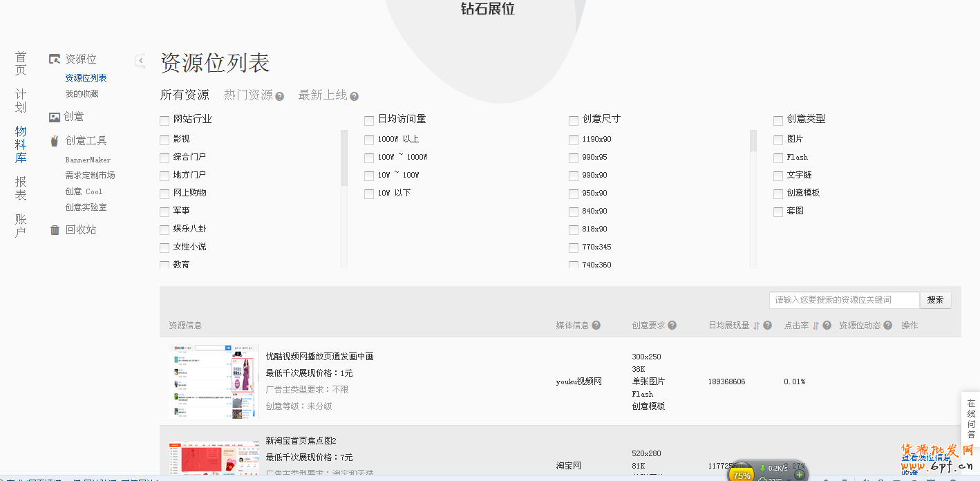Go to 报表 in the left navigation
The width and height of the screenshot is (980, 481).
[x=21, y=187]
